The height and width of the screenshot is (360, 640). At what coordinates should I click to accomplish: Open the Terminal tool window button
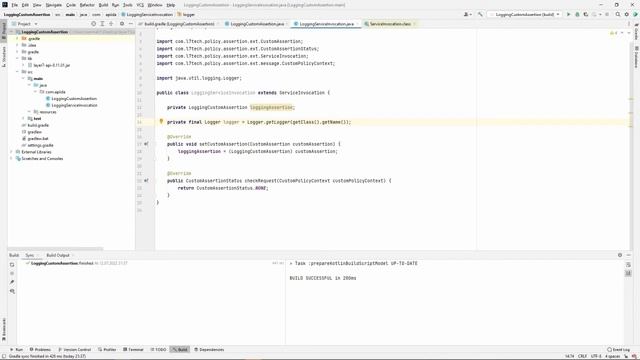pos(133,349)
